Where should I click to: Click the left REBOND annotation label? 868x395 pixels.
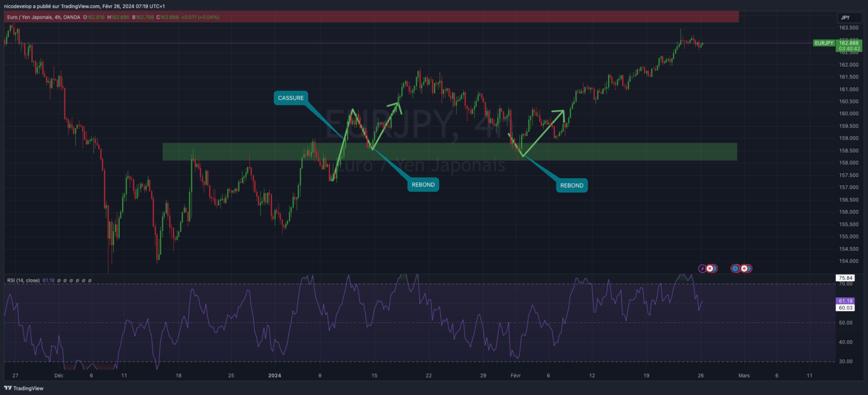(x=423, y=184)
